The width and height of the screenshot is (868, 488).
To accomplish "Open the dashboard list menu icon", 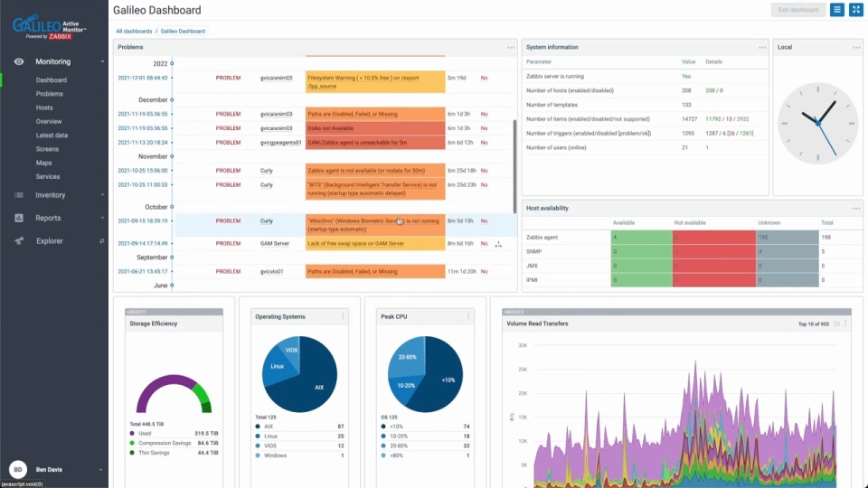I will (837, 10).
